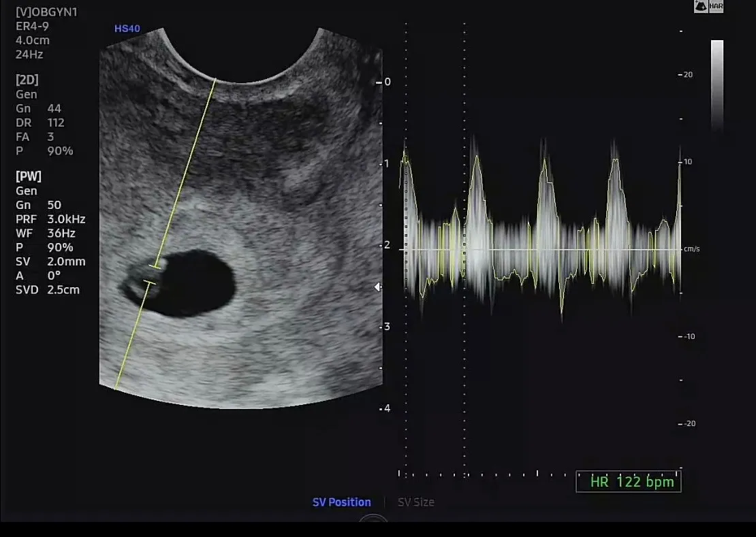Viewport: 756px width, 537px height.
Task: Switch to SV Size mode
Action: 415,502
